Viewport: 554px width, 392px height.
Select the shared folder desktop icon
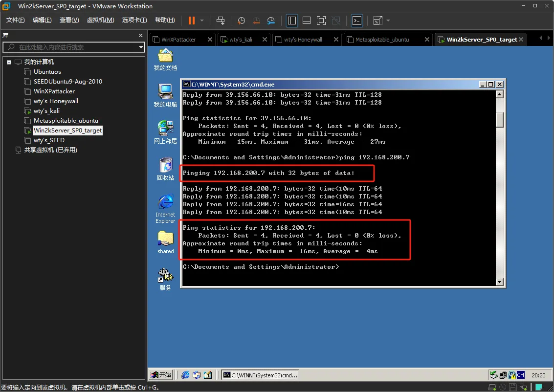click(165, 242)
